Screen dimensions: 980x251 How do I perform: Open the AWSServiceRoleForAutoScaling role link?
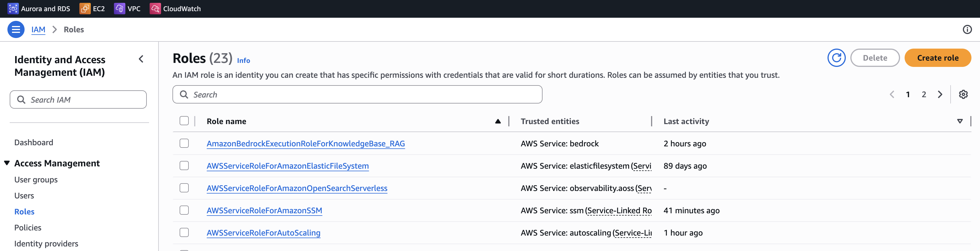click(x=263, y=233)
